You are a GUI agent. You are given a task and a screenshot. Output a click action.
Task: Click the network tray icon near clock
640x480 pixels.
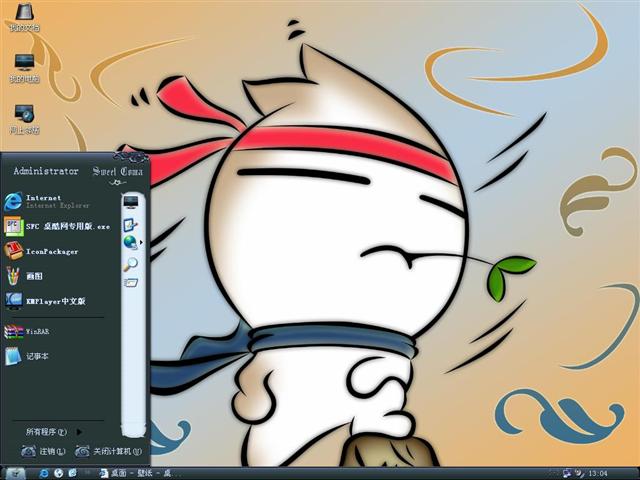pos(567,473)
